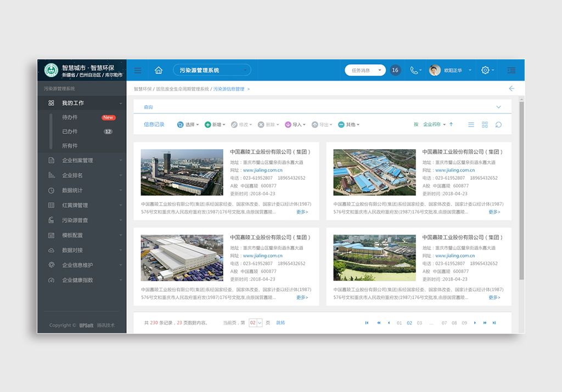
Task: Switch to grid view layout icon
Action: point(485,124)
